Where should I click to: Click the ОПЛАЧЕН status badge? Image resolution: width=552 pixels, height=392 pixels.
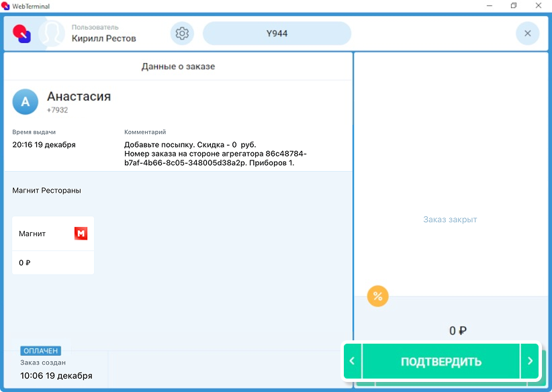pyautogui.click(x=41, y=350)
